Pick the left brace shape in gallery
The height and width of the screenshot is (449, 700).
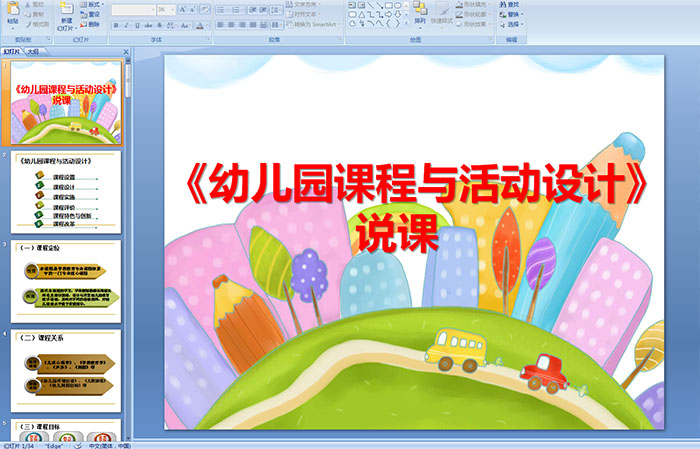tap(388, 23)
